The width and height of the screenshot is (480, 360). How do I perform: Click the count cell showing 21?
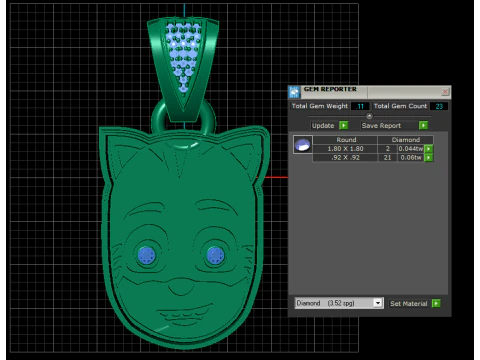387,158
